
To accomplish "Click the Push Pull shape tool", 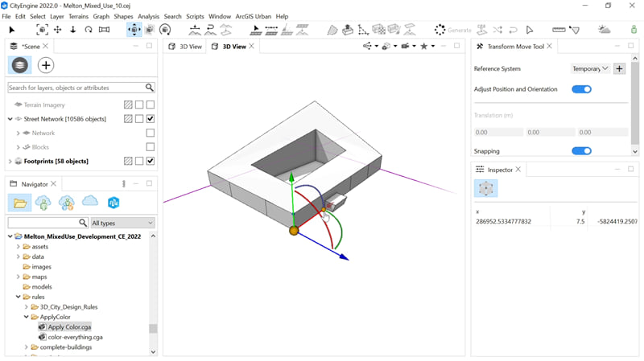I will click(x=348, y=30).
